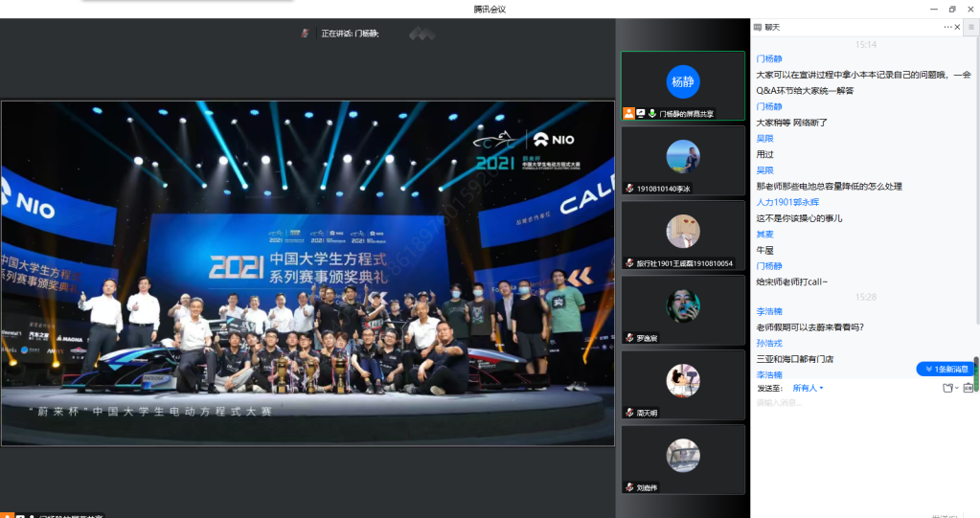Click the green microphone icon on 杨静's tile

click(651, 113)
